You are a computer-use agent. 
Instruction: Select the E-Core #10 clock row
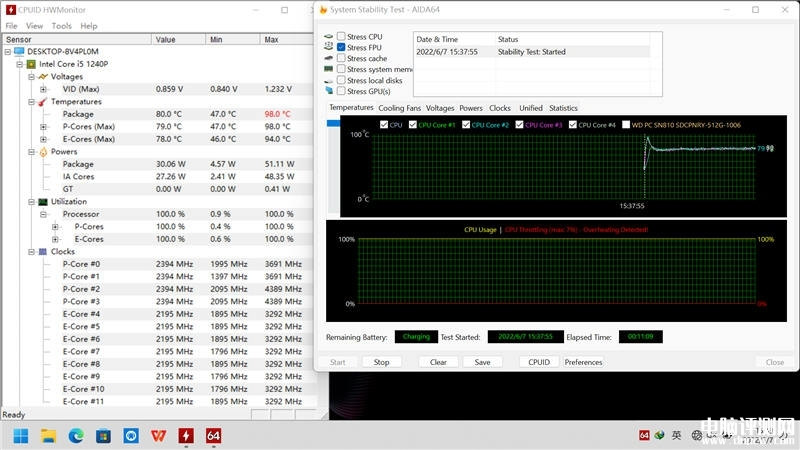coord(158,389)
